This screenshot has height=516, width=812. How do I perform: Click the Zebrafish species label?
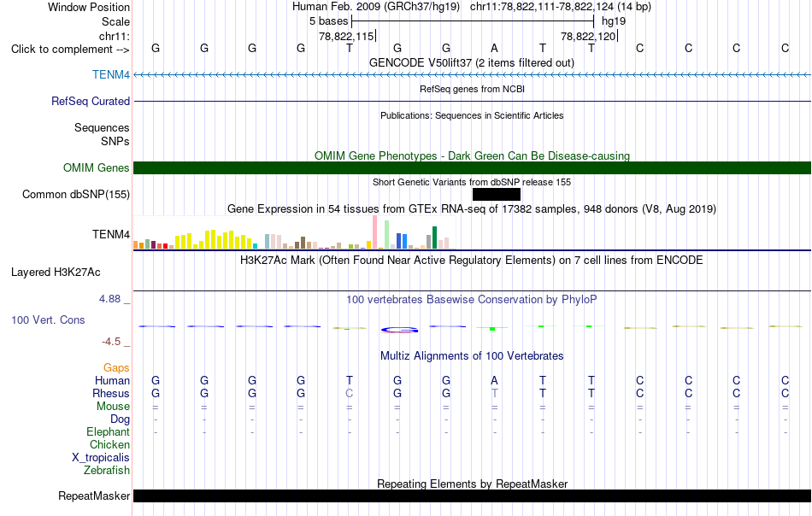(107, 470)
